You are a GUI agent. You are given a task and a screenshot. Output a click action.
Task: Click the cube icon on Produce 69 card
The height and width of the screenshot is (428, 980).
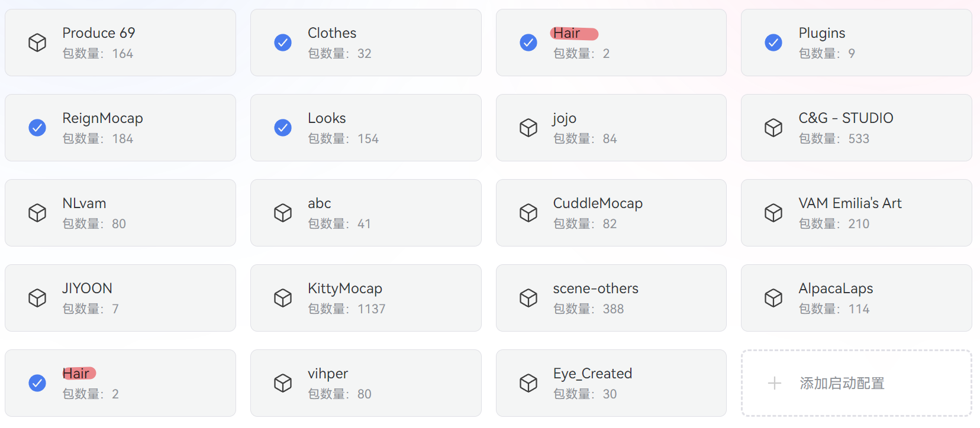(x=37, y=42)
